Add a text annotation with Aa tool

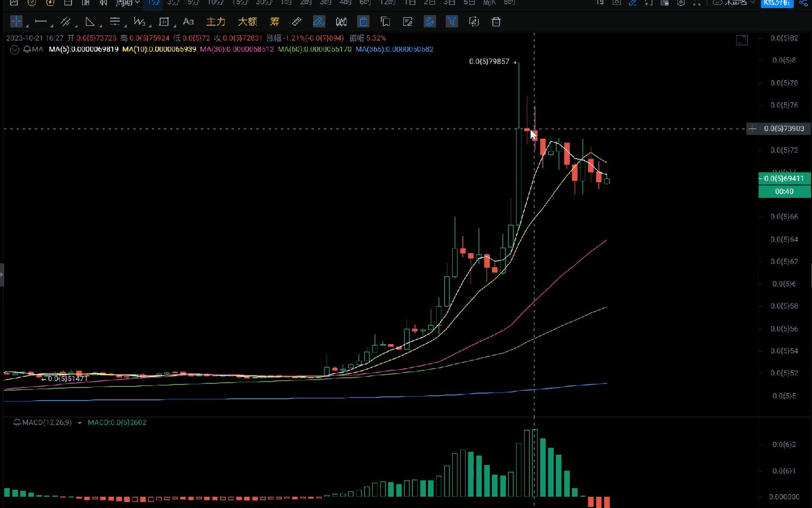pyautogui.click(x=188, y=22)
